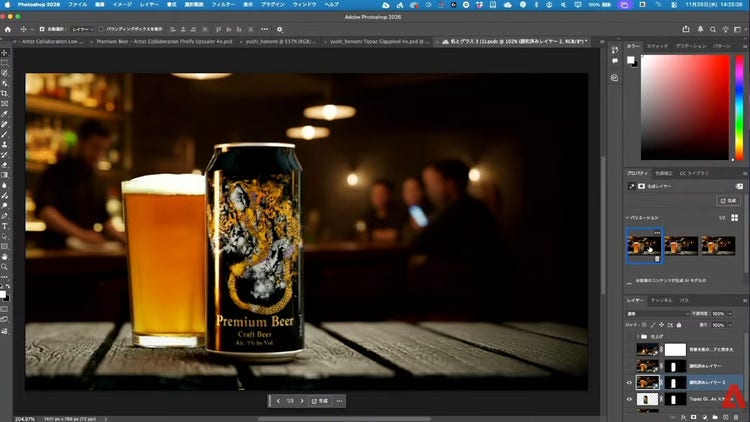Screen dimensions: 750x422
Task: Select the Zoom tool in the toolbar
Action: point(5,267)
